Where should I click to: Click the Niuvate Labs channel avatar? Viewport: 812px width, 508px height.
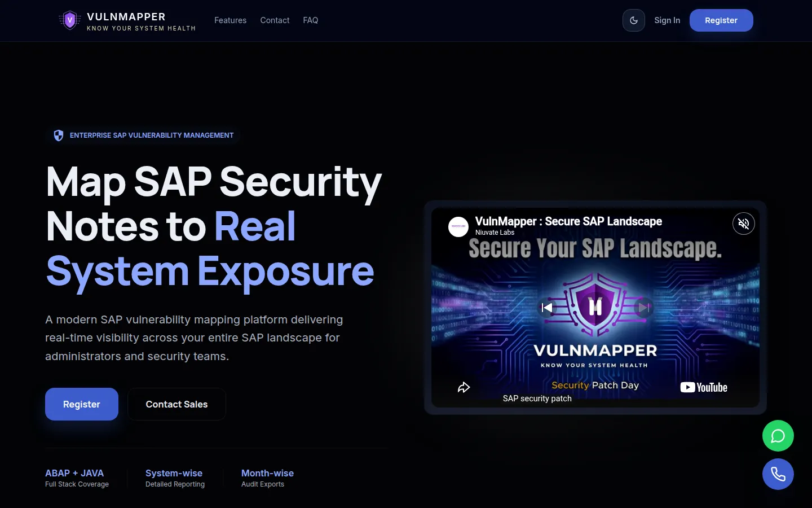click(x=458, y=227)
